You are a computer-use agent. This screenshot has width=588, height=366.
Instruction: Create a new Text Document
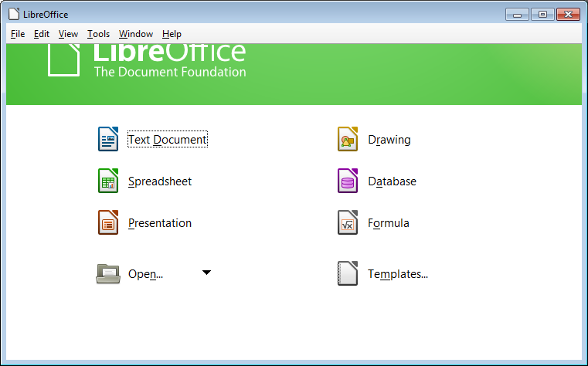[x=167, y=139]
